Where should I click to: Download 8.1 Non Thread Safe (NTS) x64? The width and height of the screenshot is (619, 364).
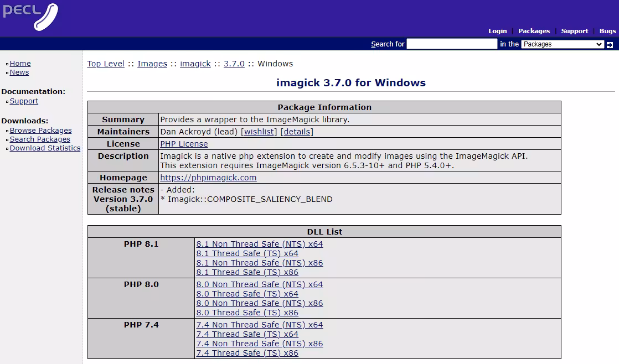pyautogui.click(x=260, y=244)
